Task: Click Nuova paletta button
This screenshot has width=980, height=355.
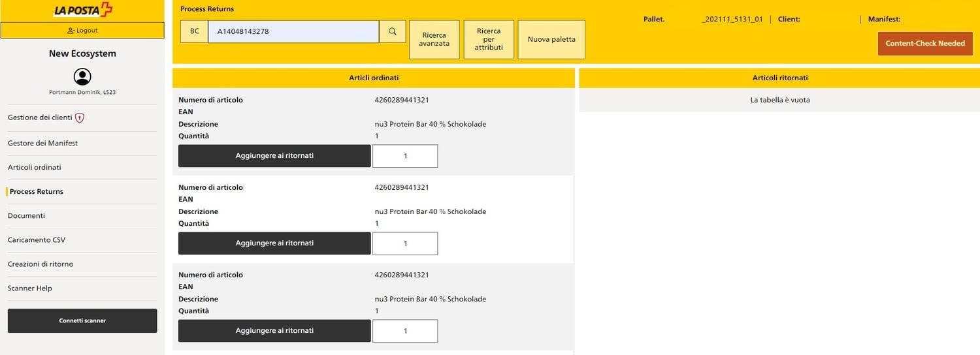Action: 551,39
